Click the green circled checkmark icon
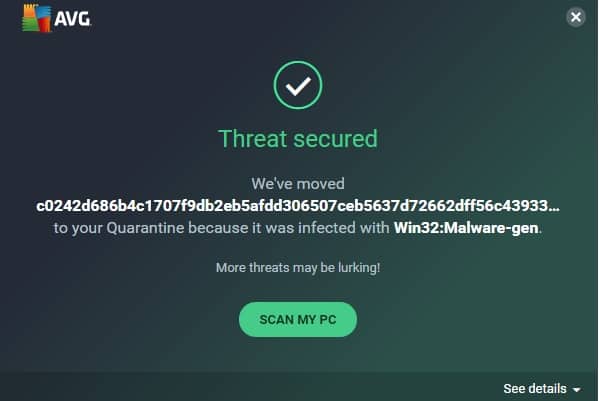The image size is (599, 401). (x=298, y=85)
